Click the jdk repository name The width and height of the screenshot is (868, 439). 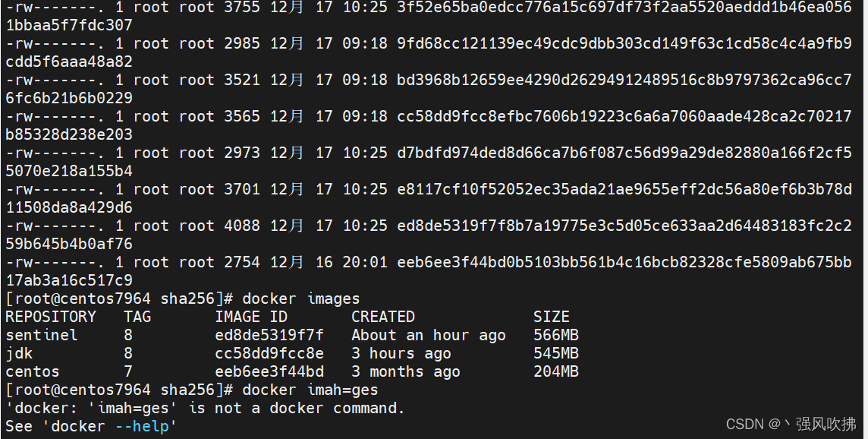point(19,353)
